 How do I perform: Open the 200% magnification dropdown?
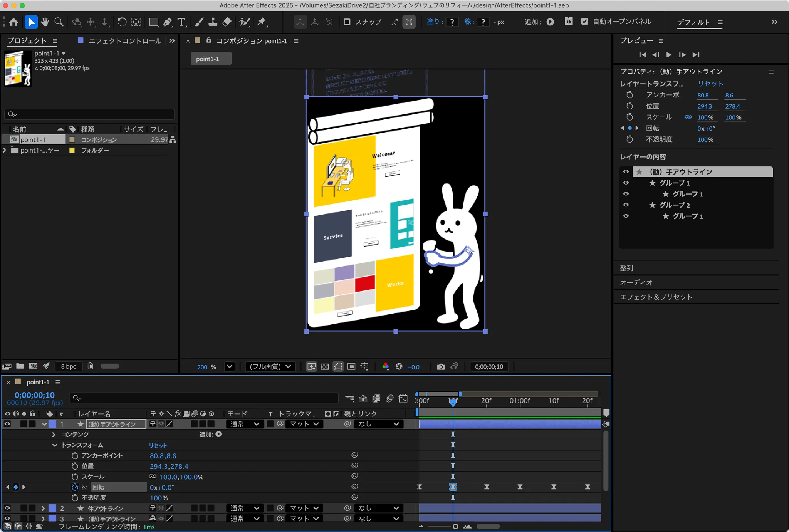coord(230,367)
